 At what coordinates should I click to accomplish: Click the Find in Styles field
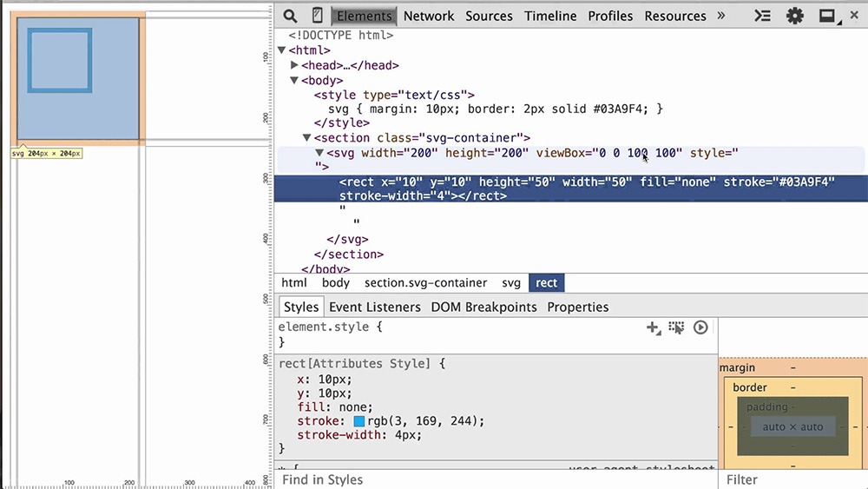496,479
